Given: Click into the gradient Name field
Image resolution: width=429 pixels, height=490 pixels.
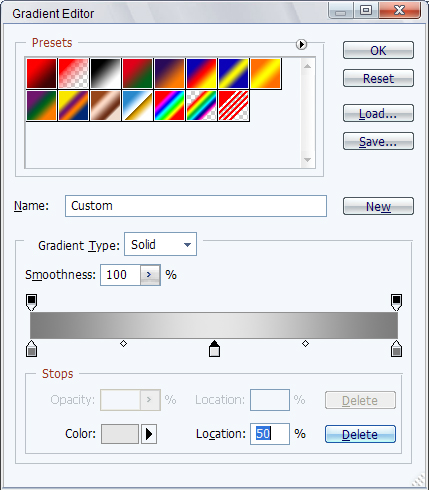Looking at the screenshot, I should (196, 206).
